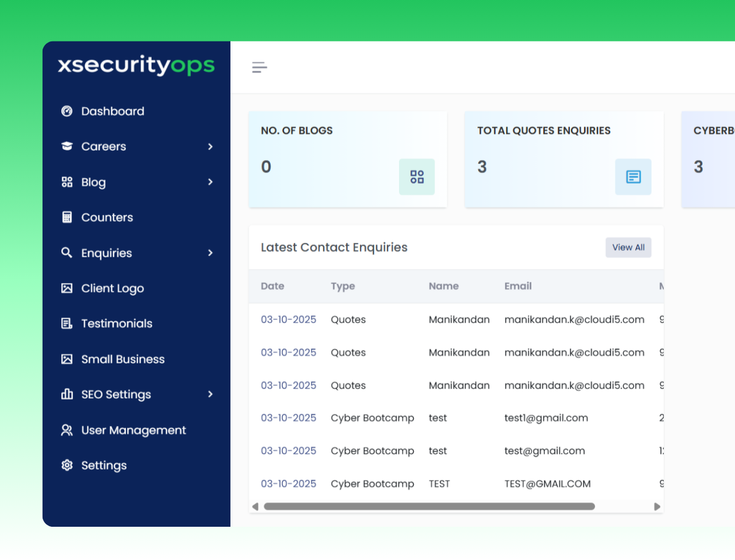
Task: Click the Enquiries magnifier icon
Action: pyautogui.click(x=67, y=253)
